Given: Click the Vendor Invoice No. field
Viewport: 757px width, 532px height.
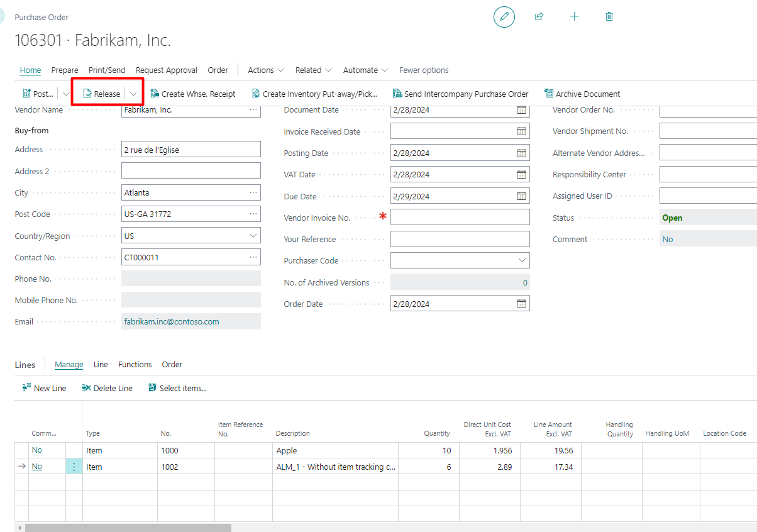Looking at the screenshot, I should point(460,218).
